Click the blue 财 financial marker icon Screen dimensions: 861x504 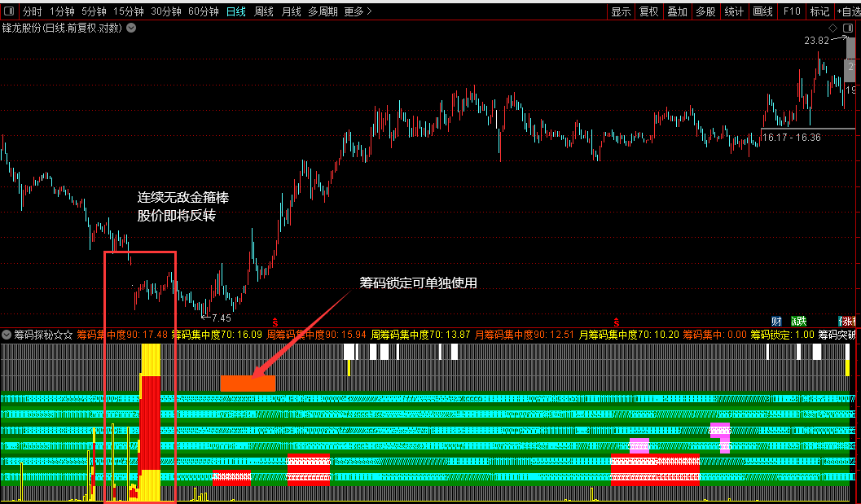[x=776, y=321]
